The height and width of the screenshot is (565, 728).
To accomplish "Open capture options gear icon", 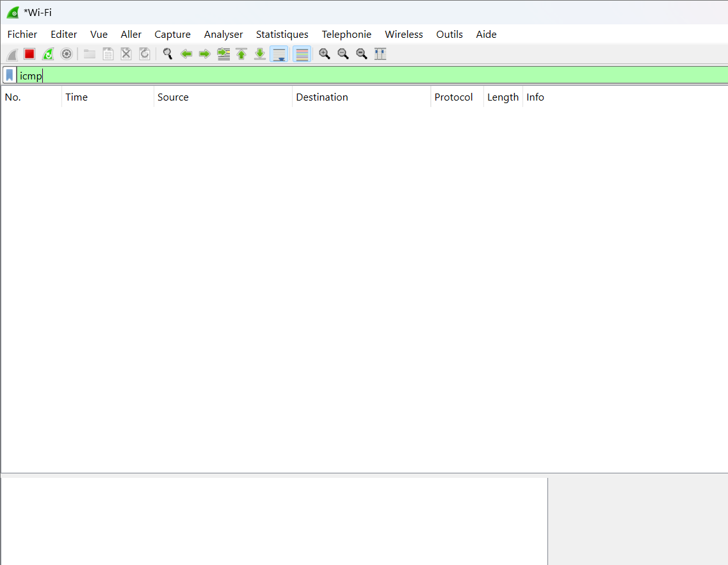I will 67,54.
